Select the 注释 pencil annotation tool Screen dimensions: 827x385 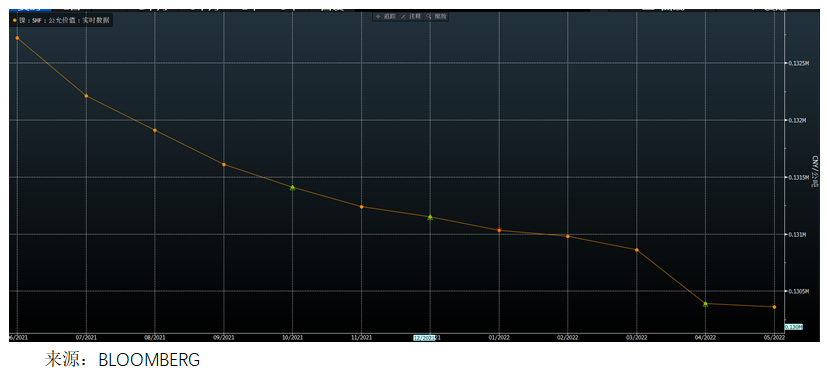(x=411, y=16)
